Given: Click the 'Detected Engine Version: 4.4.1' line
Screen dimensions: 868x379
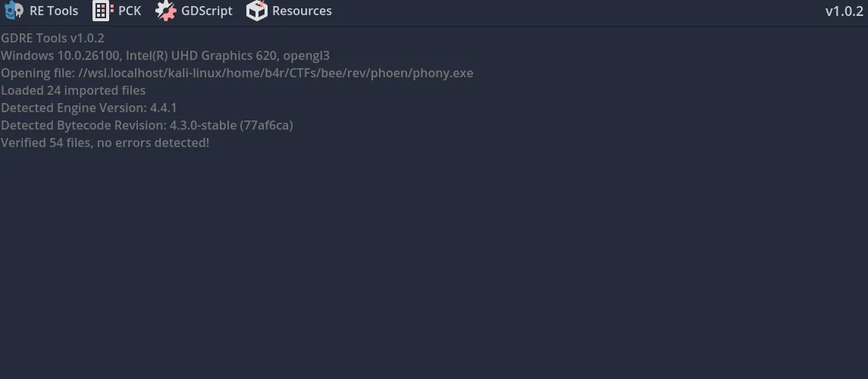Looking at the screenshot, I should [89, 108].
